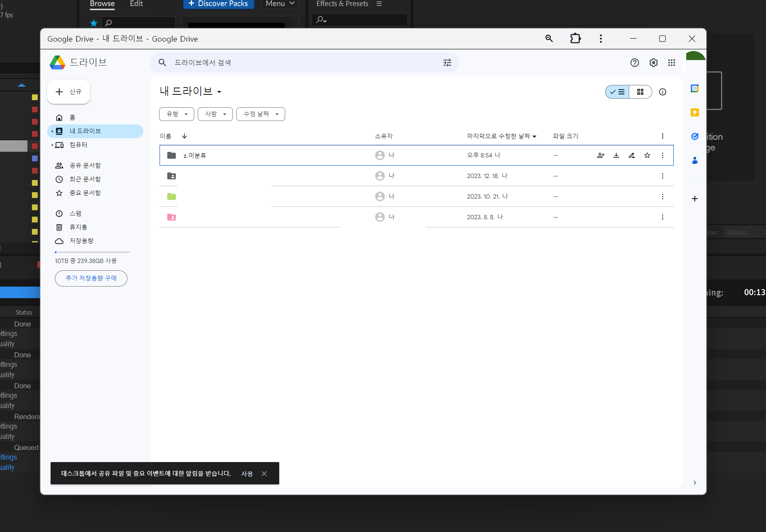Expand the side panel chevron at bottom right
Viewport: 766px width, 532px height.
(x=695, y=483)
